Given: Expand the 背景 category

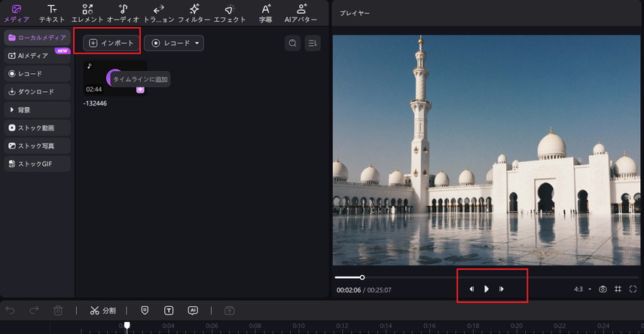Looking at the screenshot, I should pos(38,110).
